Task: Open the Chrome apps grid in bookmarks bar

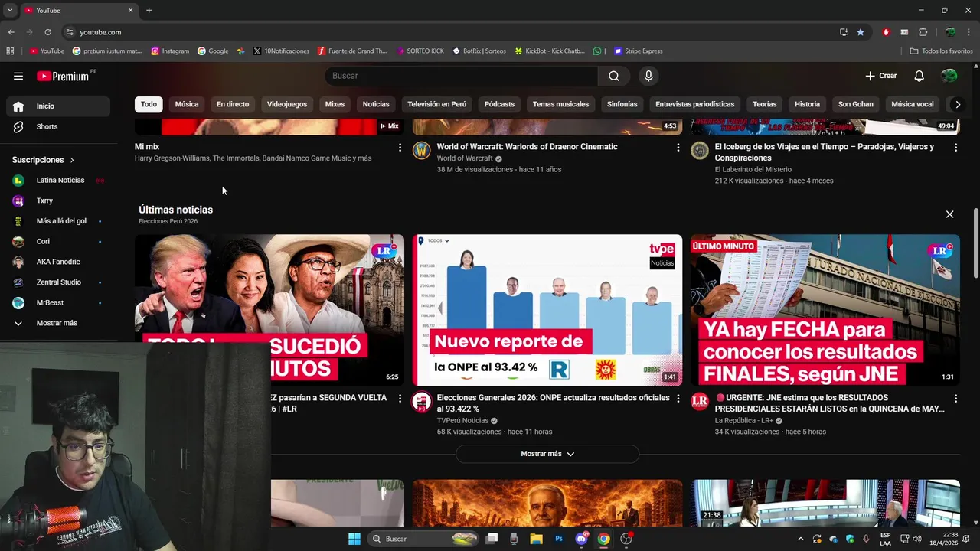Action: [10, 51]
